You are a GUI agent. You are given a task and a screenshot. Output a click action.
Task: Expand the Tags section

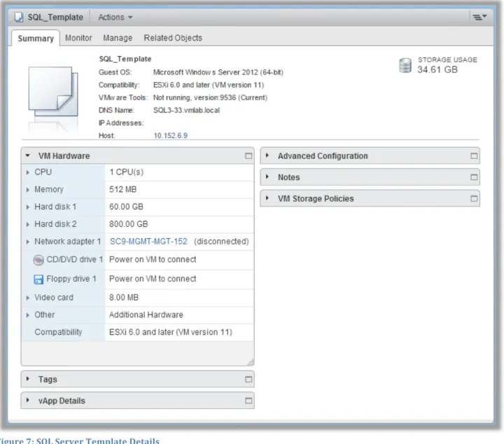pyautogui.click(x=27, y=379)
